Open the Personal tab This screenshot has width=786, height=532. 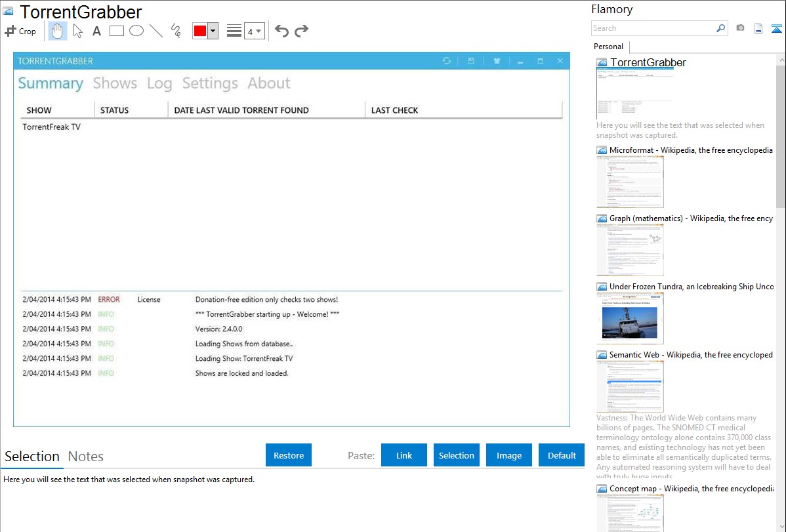[609, 47]
